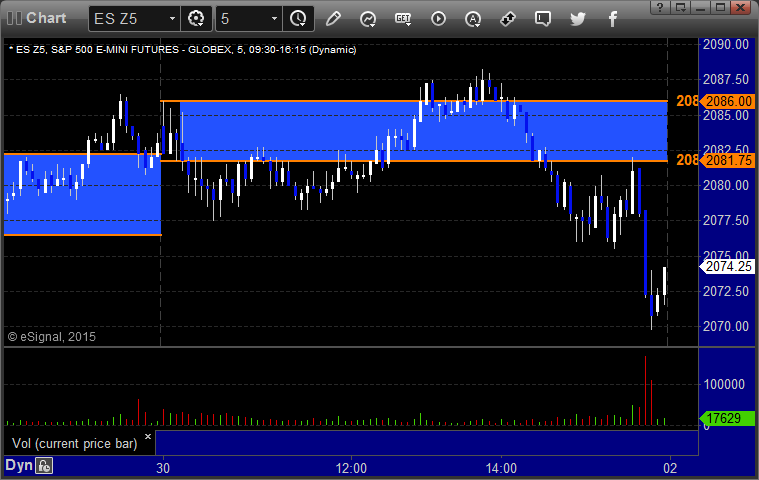This screenshot has height=480, width=759.
Task: Click the 30 date axis label
Action: (x=163, y=468)
